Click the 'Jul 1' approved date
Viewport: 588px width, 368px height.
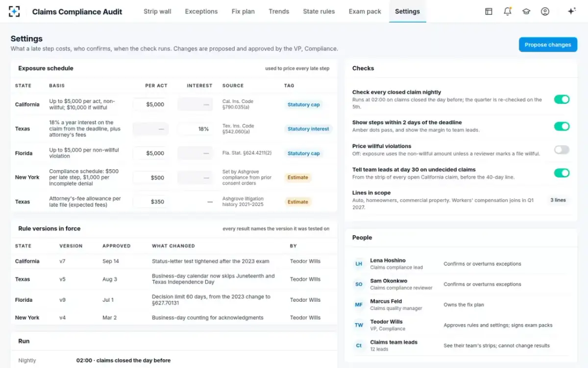[108, 300]
